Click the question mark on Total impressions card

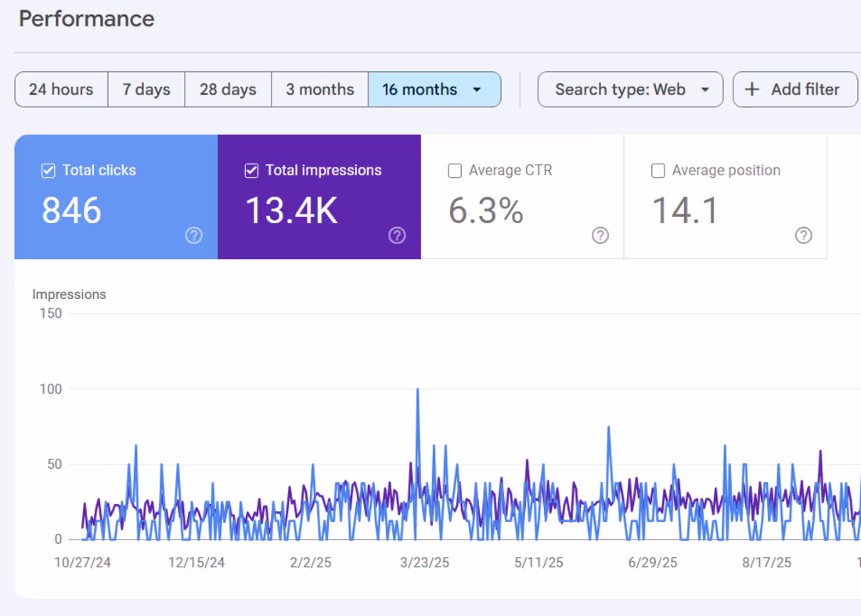pos(397,235)
